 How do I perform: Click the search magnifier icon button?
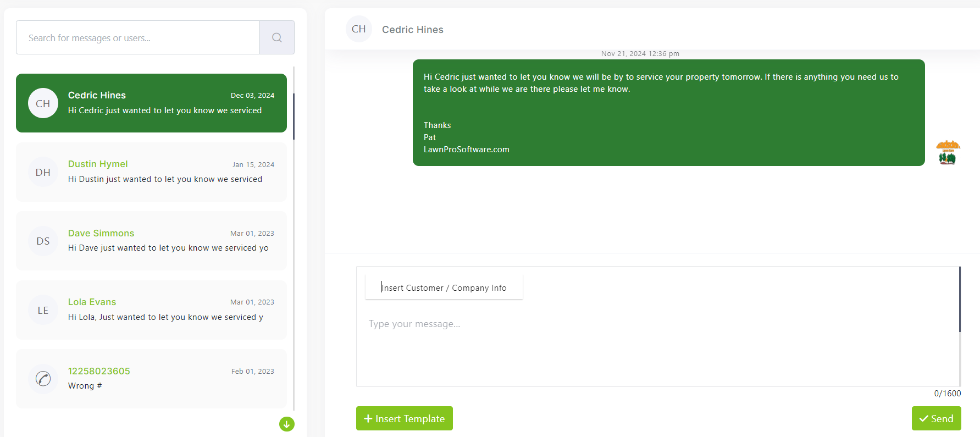tap(277, 37)
